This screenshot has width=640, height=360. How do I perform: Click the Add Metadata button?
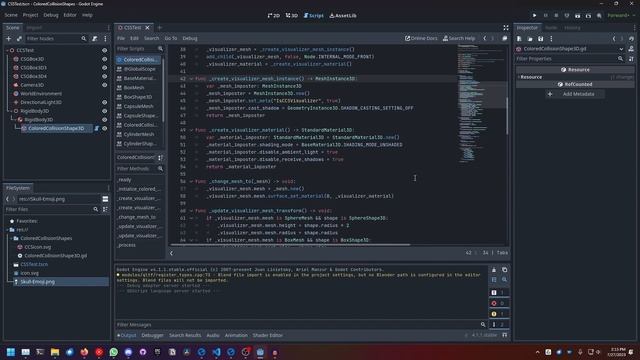point(574,94)
